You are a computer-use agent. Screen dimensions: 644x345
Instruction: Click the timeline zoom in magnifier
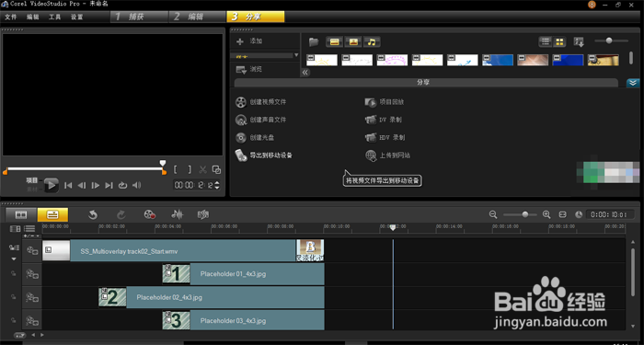point(546,214)
